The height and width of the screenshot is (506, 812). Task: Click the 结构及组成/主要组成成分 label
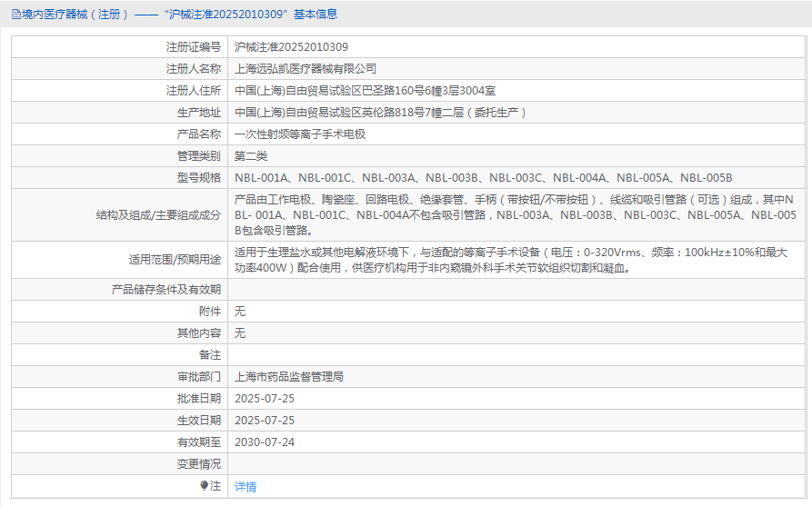coord(158,214)
